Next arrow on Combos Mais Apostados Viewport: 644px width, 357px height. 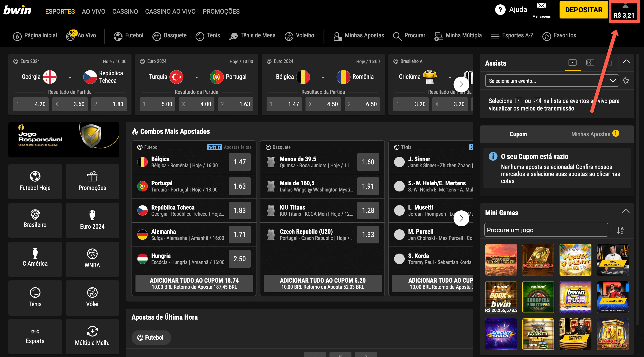(x=461, y=218)
